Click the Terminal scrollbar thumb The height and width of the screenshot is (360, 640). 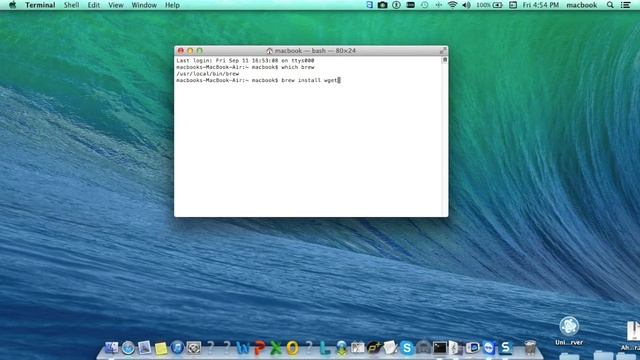click(445, 60)
